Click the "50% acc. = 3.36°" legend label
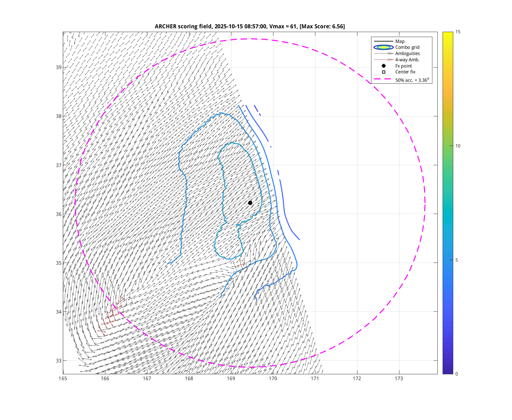512x420 pixels. (x=412, y=80)
